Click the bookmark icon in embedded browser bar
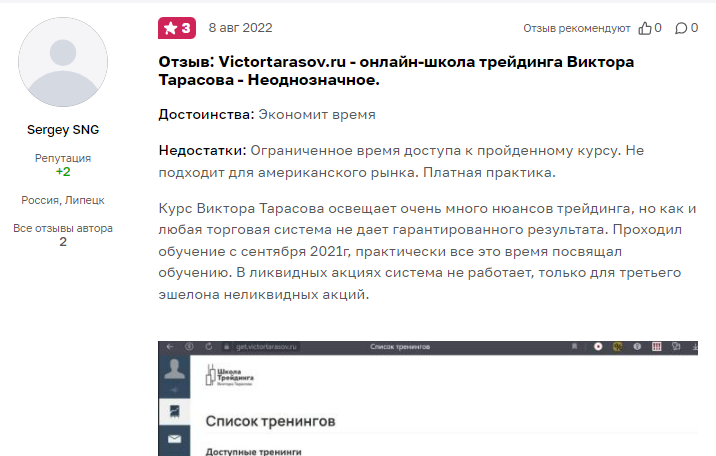Screen dimensions: 716x456 [x=574, y=346]
